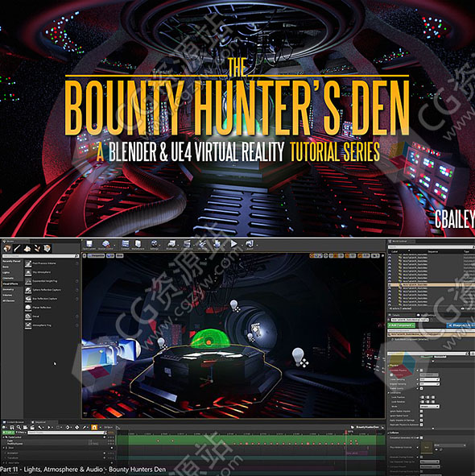Click the Lit view mode button
The height and width of the screenshot is (476, 475).
(x=110, y=256)
